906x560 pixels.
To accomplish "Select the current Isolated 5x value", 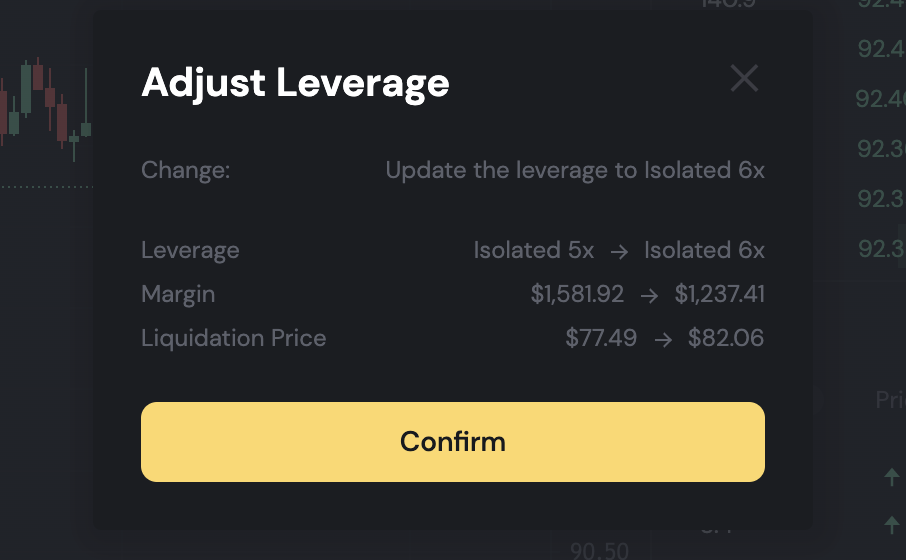I will (533, 250).
